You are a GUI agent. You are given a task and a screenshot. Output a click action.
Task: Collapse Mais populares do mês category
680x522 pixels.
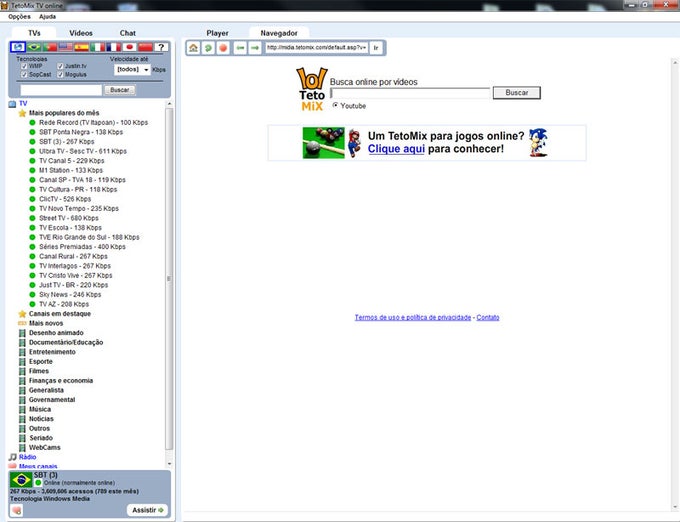point(64,113)
